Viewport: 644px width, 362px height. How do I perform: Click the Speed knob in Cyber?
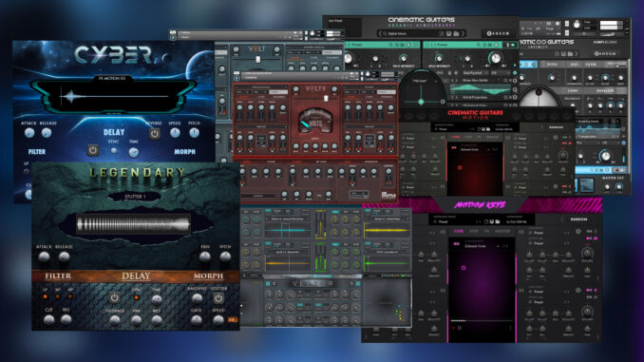coord(175,133)
